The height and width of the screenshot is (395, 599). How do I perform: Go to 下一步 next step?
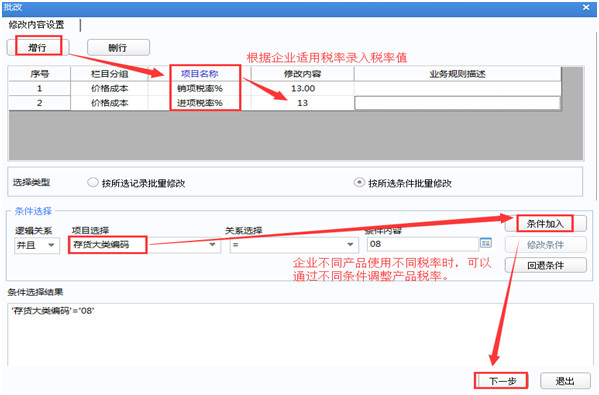click(502, 381)
